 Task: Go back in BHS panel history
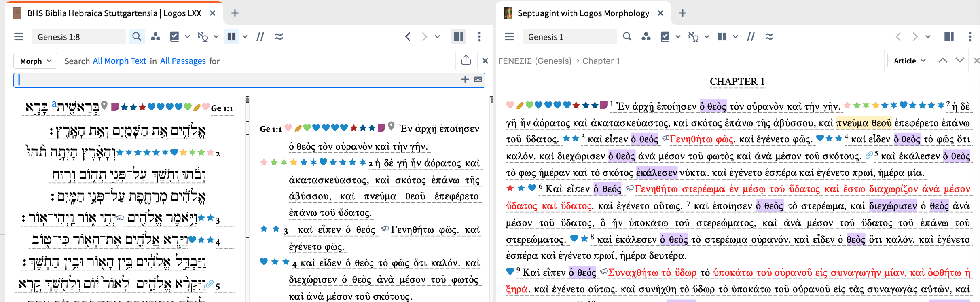coord(408,37)
